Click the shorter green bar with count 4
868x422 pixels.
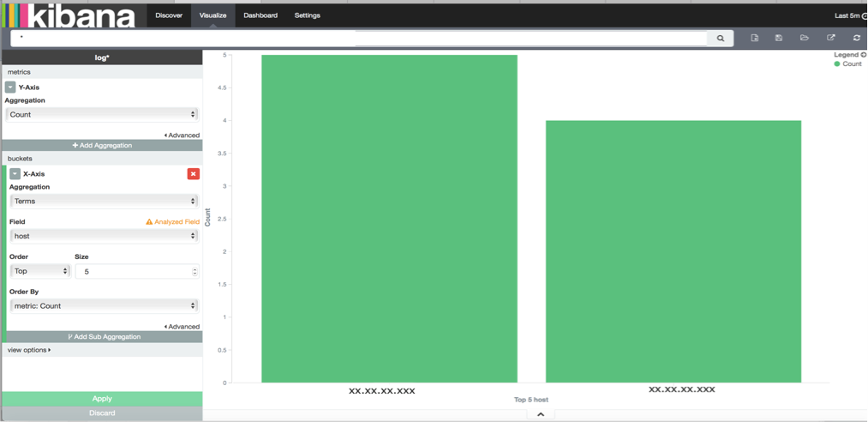click(673, 251)
